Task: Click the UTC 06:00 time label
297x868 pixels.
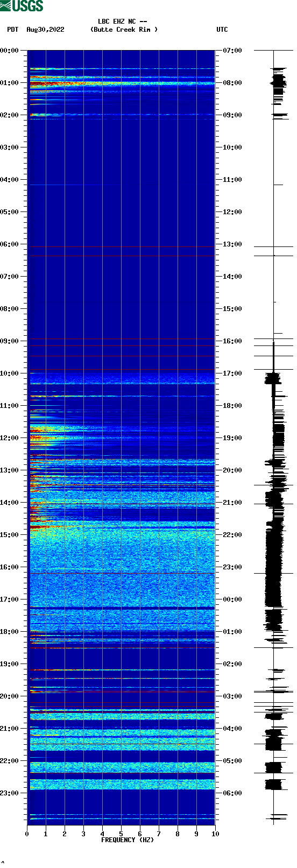Action: click(x=232, y=793)
